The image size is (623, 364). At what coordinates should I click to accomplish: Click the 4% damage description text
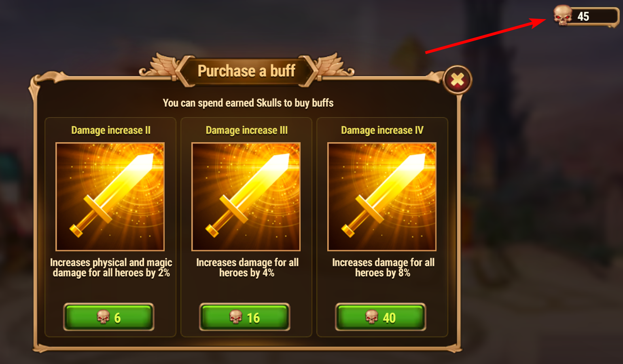tap(247, 267)
